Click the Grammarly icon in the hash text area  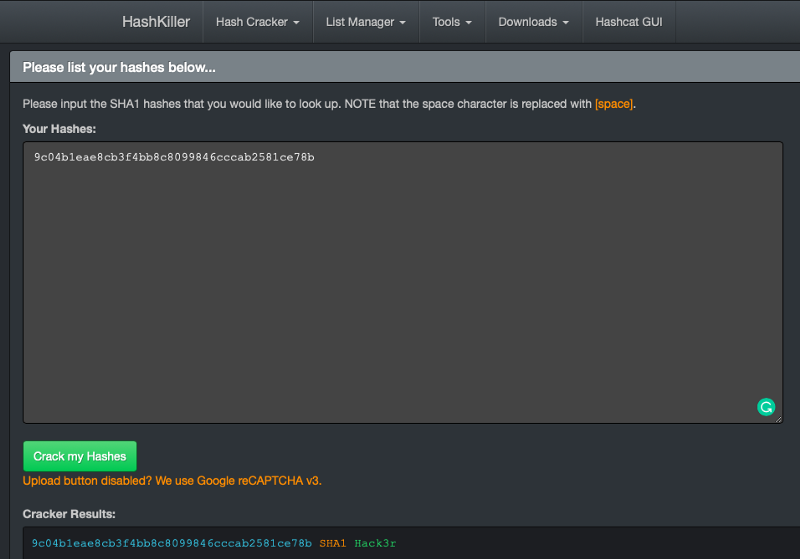766,407
